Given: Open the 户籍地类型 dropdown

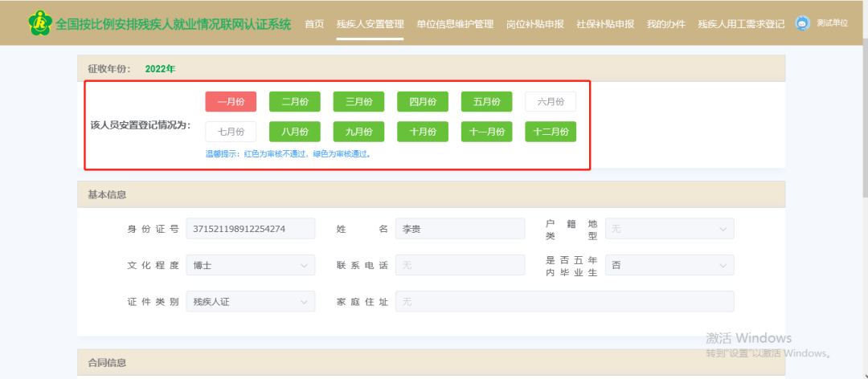Looking at the screenshot, I should pyautogui.click(x=669, y=229).
